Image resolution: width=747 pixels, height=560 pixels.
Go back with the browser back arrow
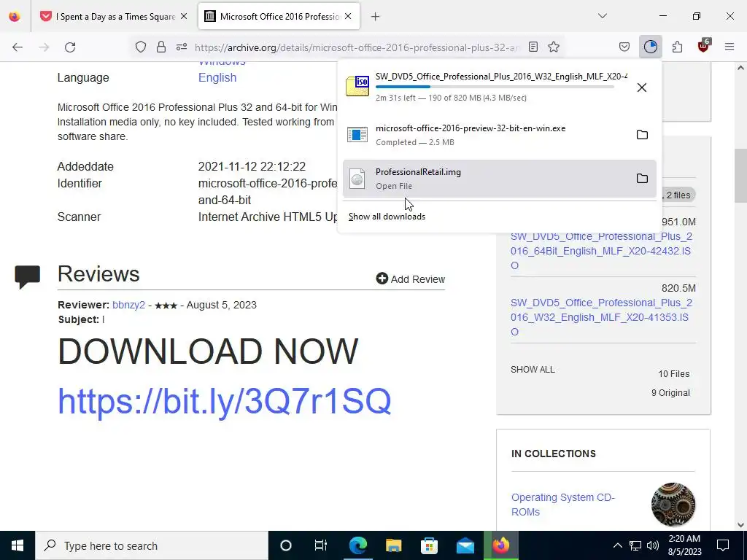(x=18, y=47)
